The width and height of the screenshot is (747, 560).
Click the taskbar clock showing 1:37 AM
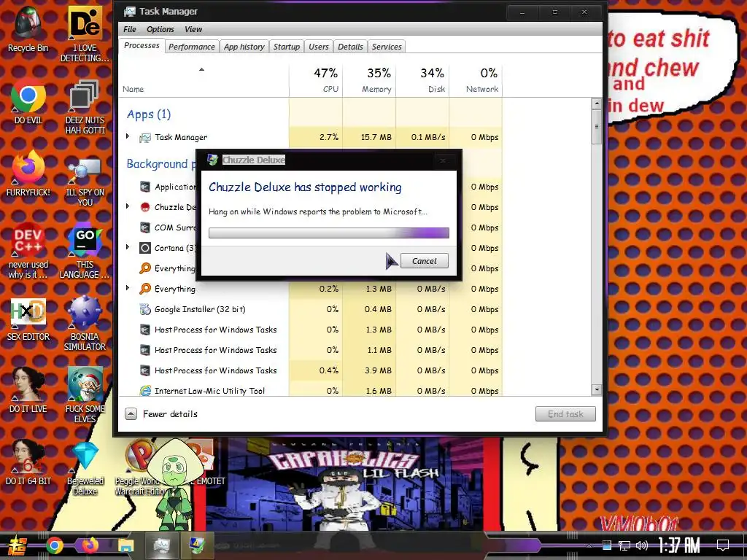pyautogui.click(x=678, y=545)
